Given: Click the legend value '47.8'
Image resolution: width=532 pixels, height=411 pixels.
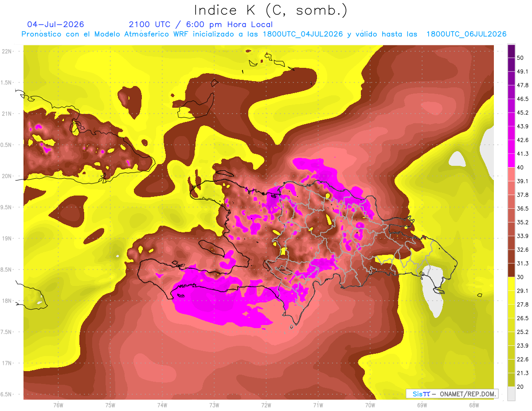Looking at the screenshot, I should [523, 86].
